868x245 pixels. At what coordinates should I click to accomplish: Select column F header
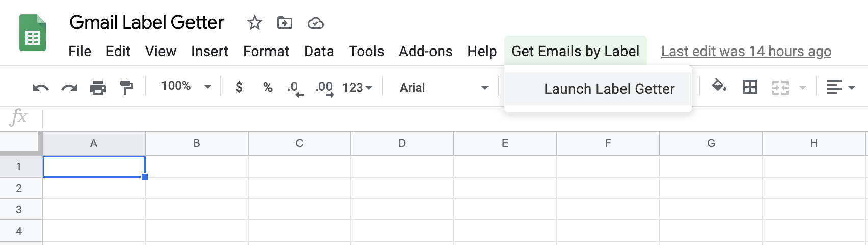[608, 143]
